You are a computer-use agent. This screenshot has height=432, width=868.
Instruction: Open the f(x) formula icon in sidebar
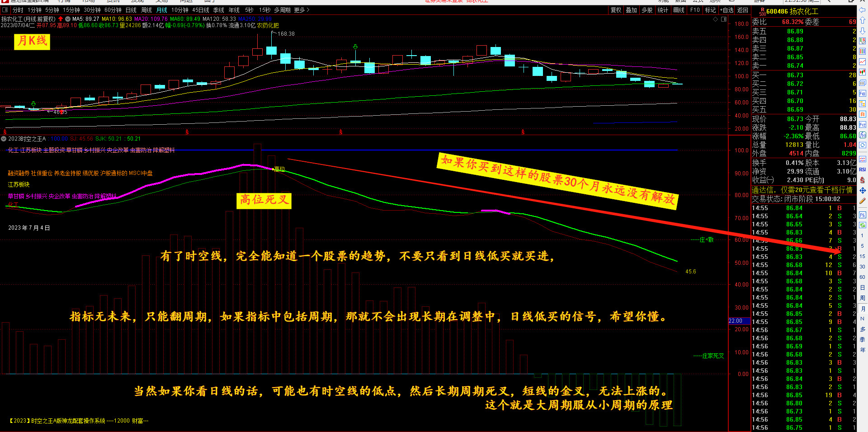pos(863,135)
